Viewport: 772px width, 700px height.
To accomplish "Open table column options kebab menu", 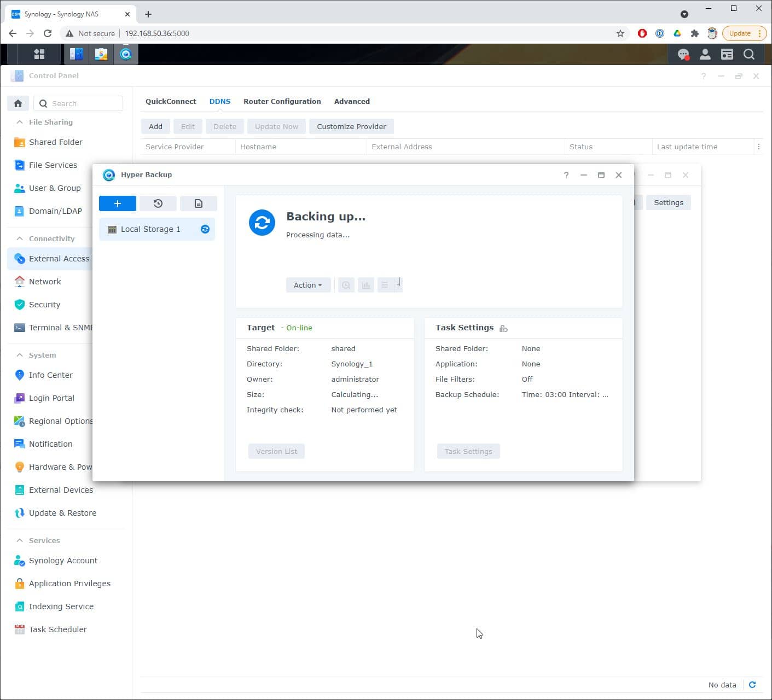I will pos(758,147).
